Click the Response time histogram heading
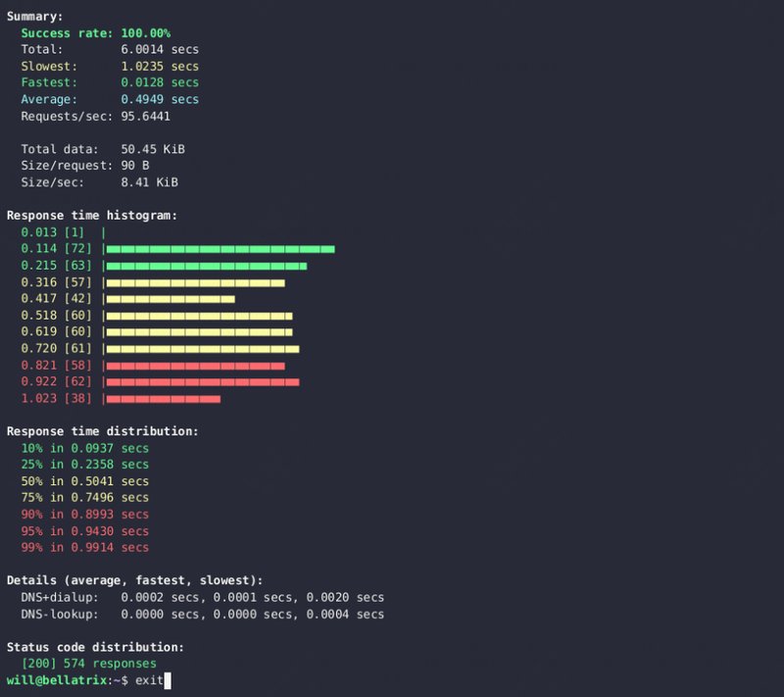This screenshot has width=784, height=697. (91, 215)
